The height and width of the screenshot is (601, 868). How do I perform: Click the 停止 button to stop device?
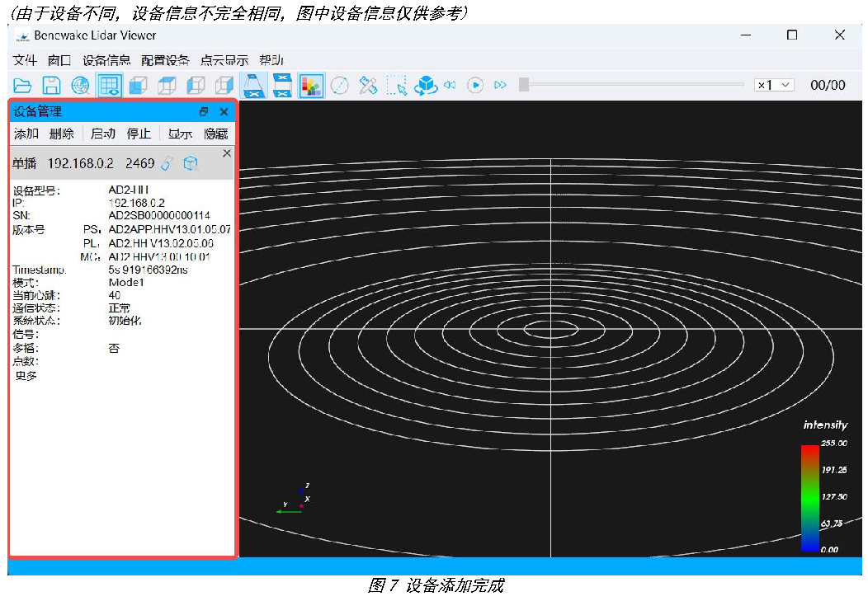(139, 134)
